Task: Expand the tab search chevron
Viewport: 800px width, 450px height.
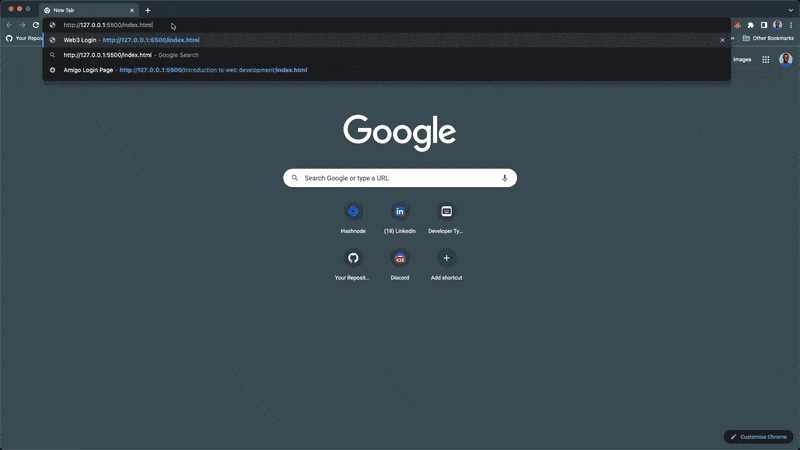Action: click(790, 10)
